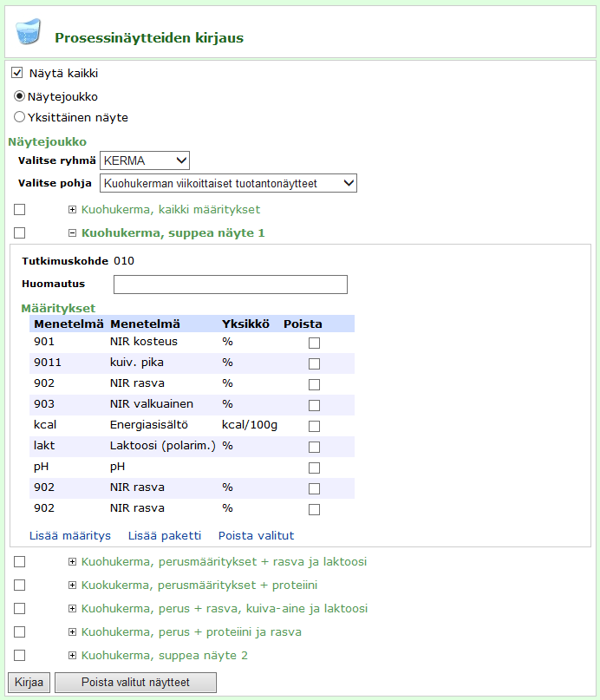
Task: Click the water glass icon in header
Action: [x=28, y=32]
